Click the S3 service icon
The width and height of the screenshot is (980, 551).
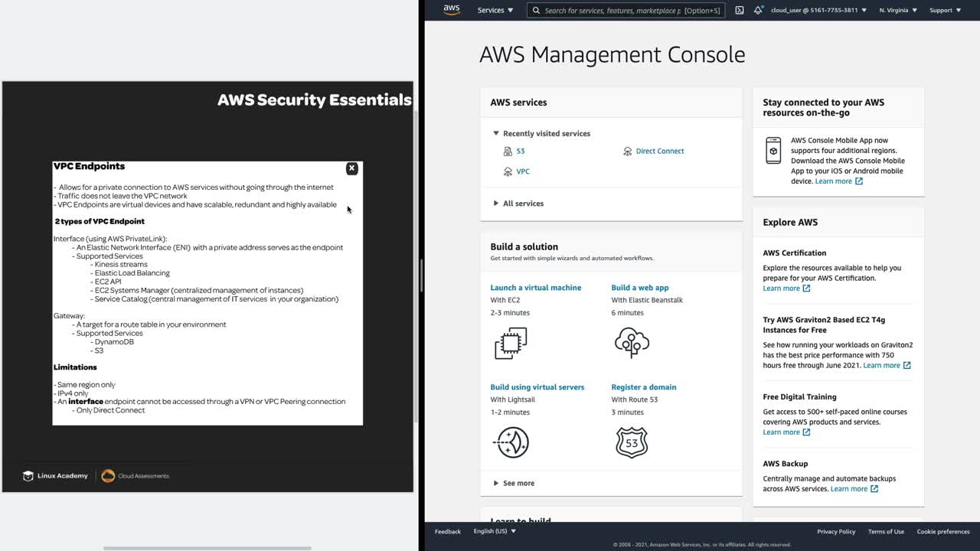coord(508,152)
